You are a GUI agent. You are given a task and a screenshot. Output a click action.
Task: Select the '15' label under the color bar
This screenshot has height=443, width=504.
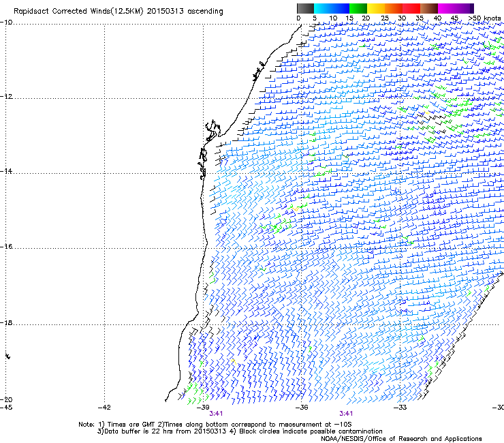pos(349,18)
